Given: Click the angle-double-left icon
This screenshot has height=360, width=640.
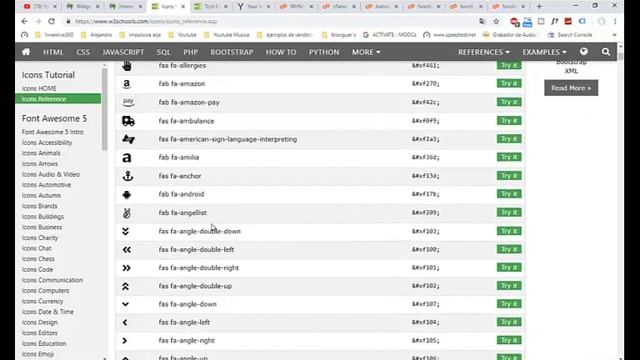Looking at the screenshot, I should coord(127,249).
